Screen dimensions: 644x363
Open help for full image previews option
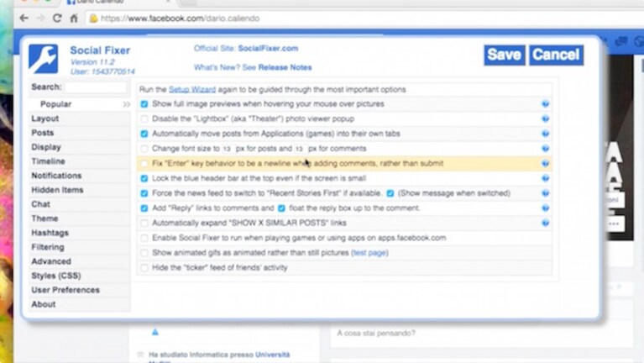[545, 104]
